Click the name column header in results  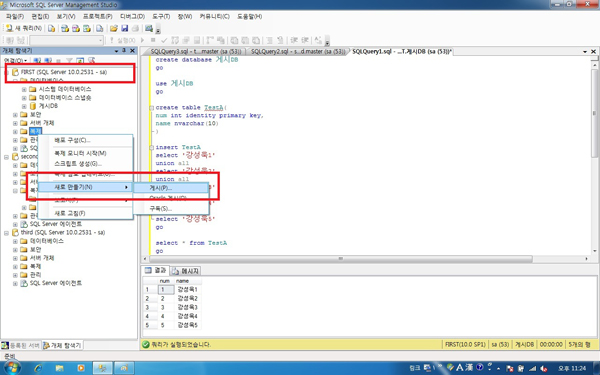point(188,281)
